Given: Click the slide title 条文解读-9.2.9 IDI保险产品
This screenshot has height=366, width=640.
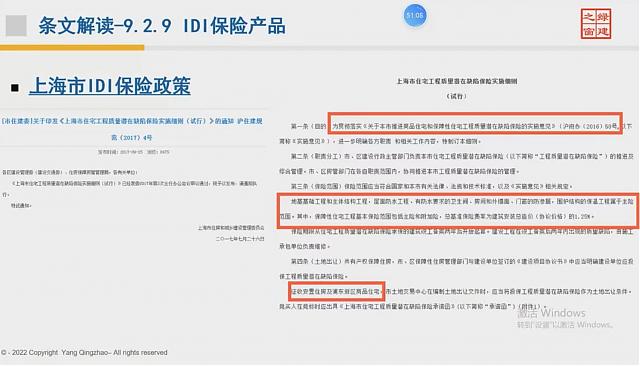Looking at the screenshot, I should 162,26.
